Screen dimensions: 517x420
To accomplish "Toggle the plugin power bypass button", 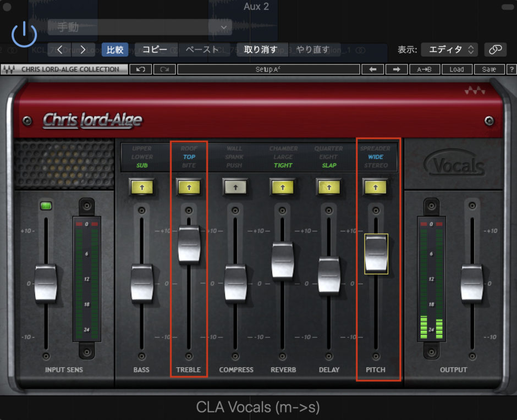I will pyautogui.click(x=24, y=34).
